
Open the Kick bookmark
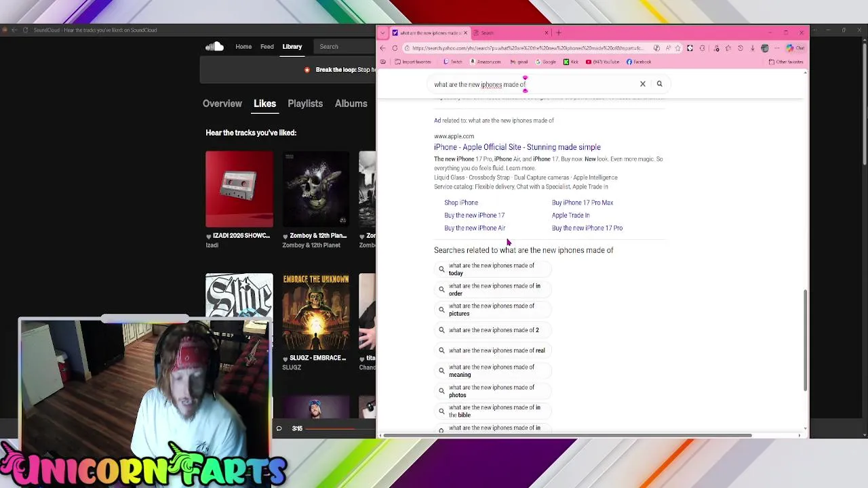pos(570,62)
